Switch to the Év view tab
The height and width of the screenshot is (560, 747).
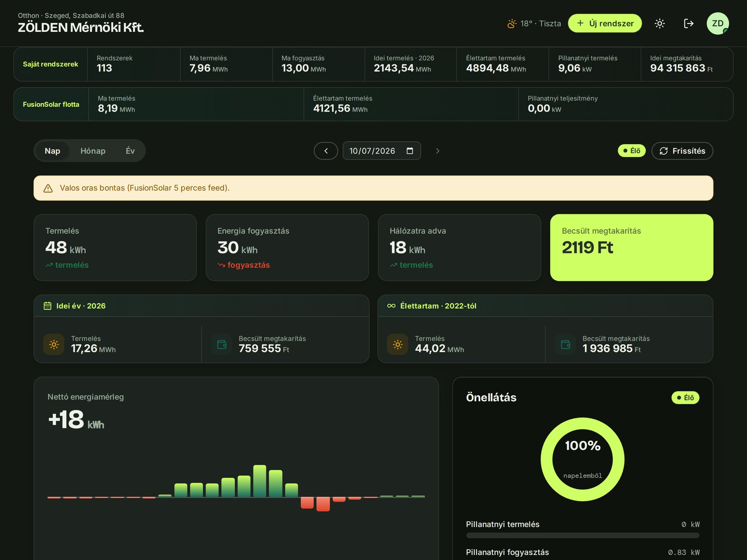(130, 151)
